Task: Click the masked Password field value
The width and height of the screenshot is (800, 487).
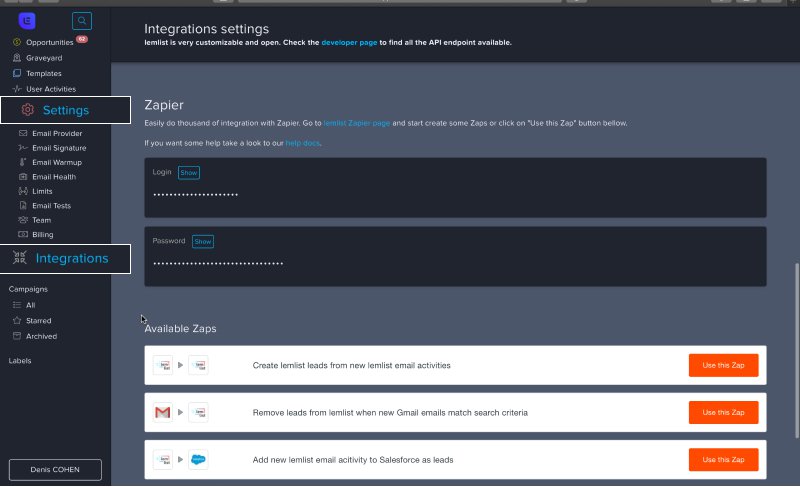Action: point(218,264)
